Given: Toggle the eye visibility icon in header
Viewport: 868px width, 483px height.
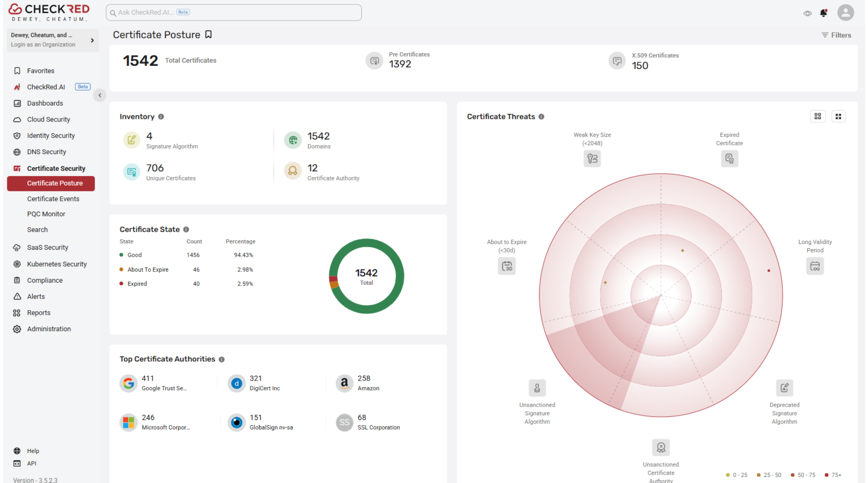Looking at the screenshot, I should 807,13.
